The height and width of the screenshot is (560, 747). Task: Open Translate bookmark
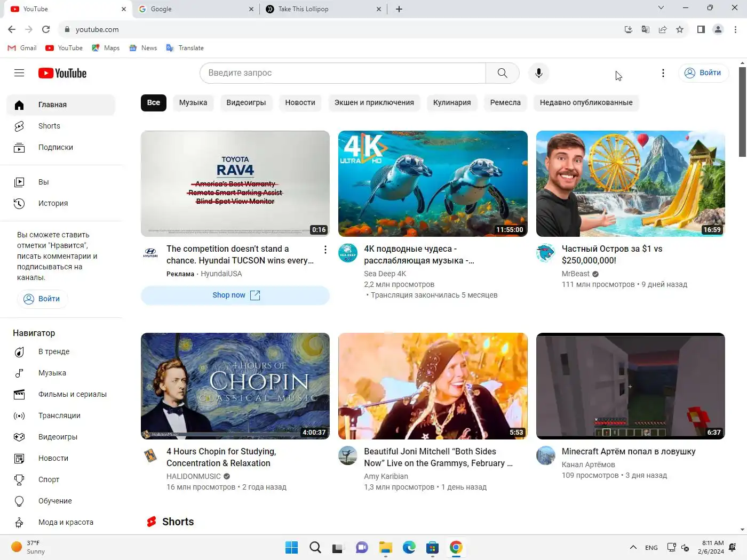click(185, 48)
